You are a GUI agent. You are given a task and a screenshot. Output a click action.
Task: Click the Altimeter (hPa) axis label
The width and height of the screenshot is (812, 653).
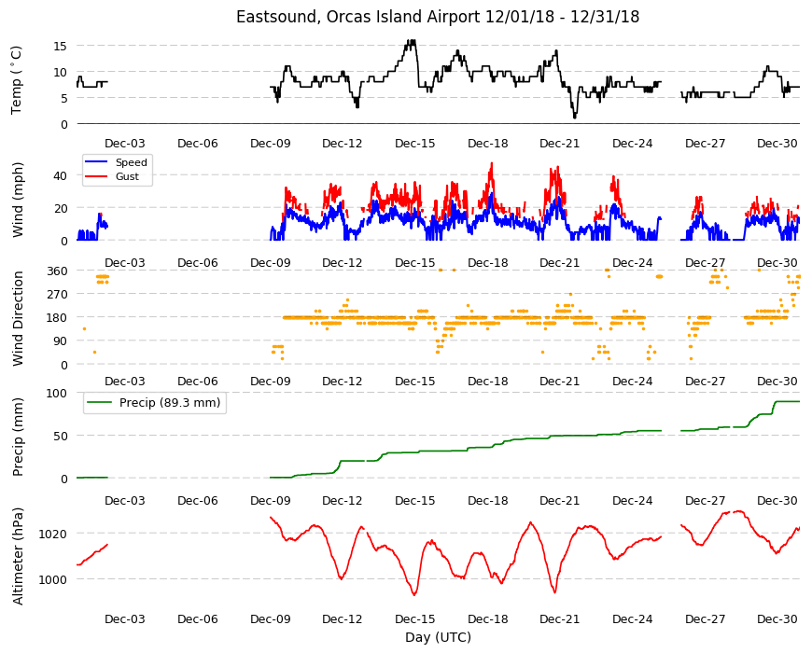(18, 556)
